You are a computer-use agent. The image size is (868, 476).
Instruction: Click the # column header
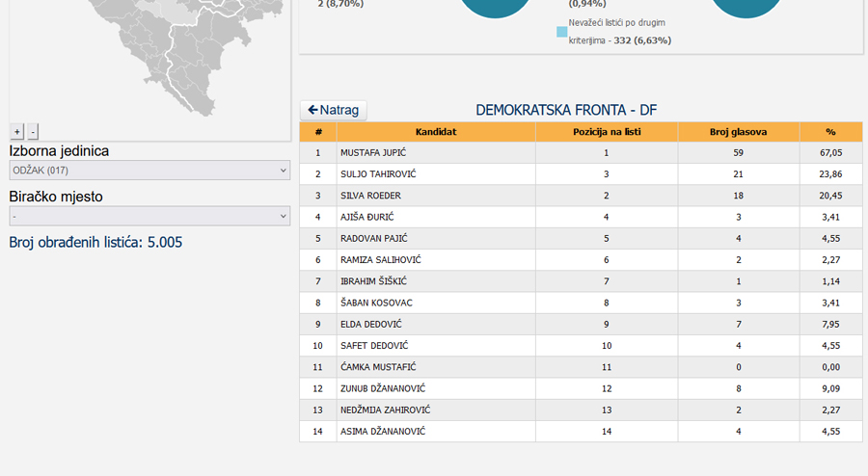point(318,132)
